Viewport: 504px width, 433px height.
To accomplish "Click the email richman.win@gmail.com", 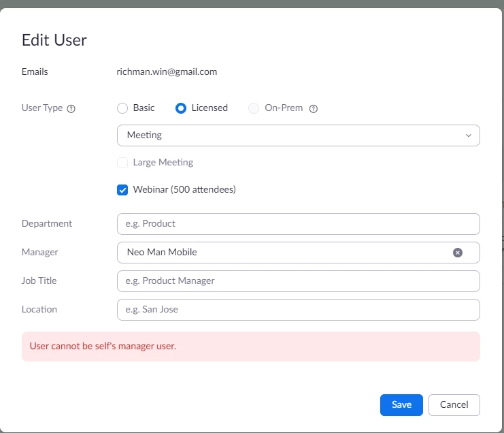I will [x=167, y=71].
